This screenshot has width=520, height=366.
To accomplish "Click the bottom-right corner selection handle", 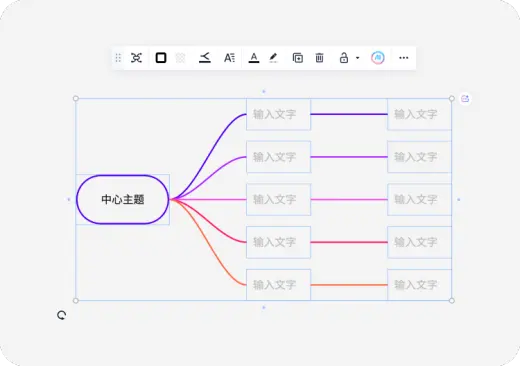I will pos(452,301).
